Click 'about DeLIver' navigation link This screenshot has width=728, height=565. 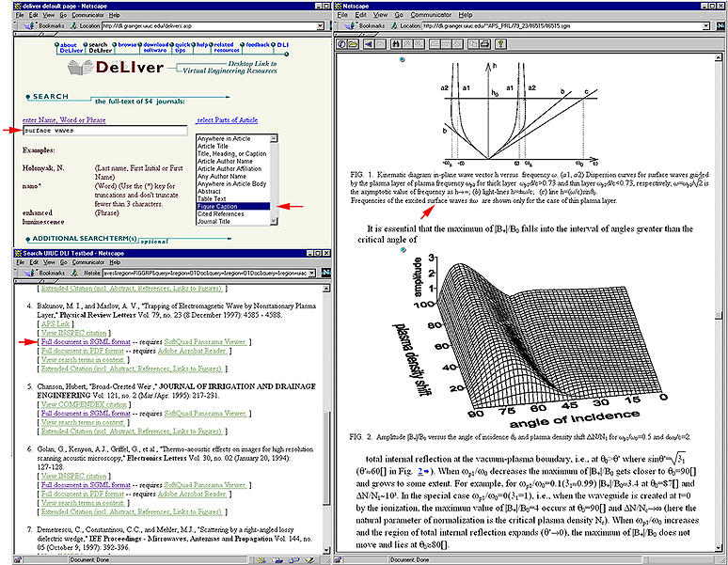71,47
